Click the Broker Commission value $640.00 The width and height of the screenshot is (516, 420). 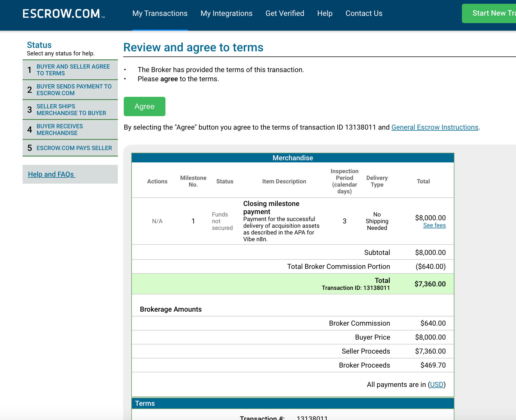point(433,323)
